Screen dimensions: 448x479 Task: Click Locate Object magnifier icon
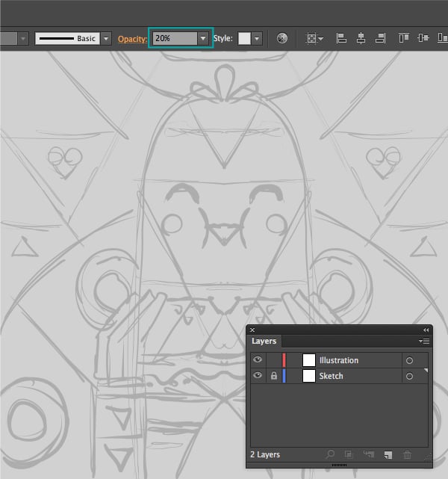click(330, 454)
